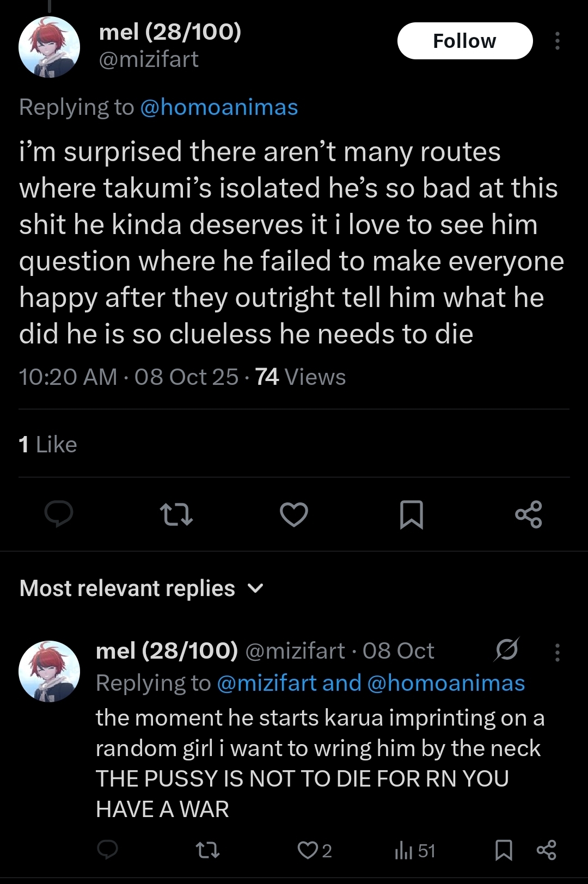Share the main tweet
Screen dimensions: 588x884
[529, 514]
